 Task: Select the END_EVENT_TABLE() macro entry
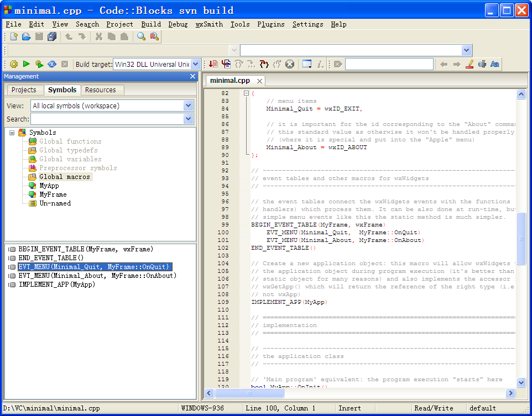click(x=51, y=258)
